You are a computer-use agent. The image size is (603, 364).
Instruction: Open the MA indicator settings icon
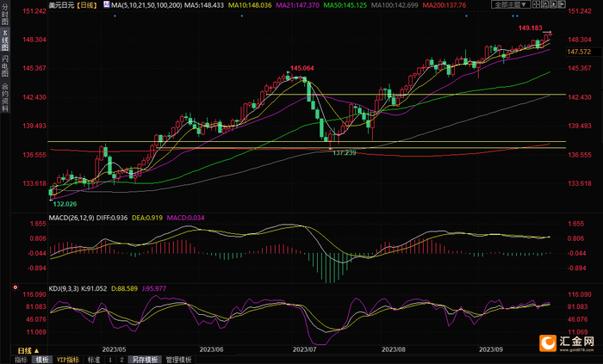(107, 4)
